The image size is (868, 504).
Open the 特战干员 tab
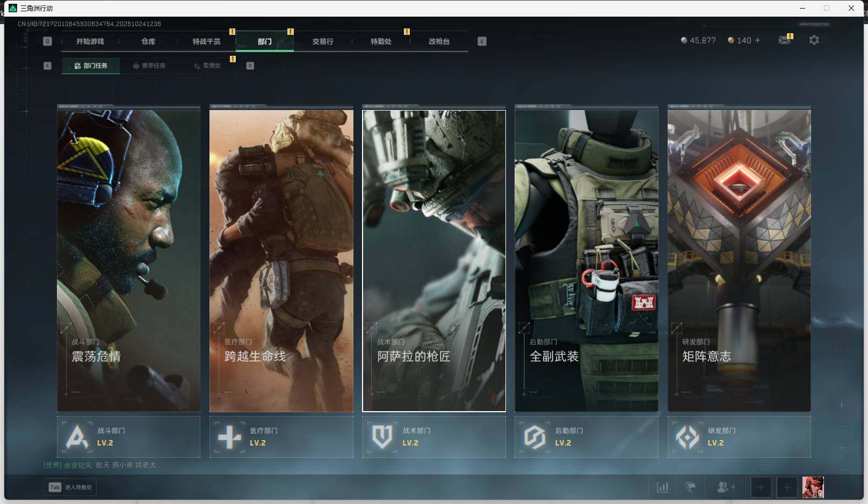point(206,41)
